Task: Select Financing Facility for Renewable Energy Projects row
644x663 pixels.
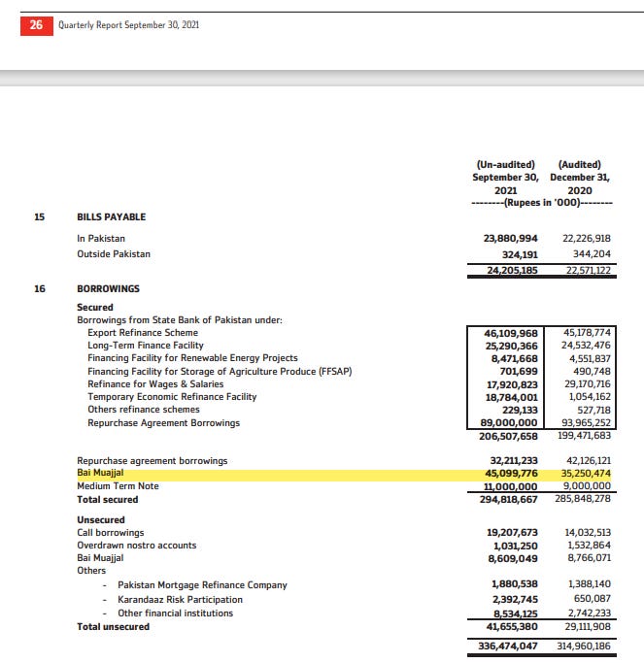Action: coord(192,358)
